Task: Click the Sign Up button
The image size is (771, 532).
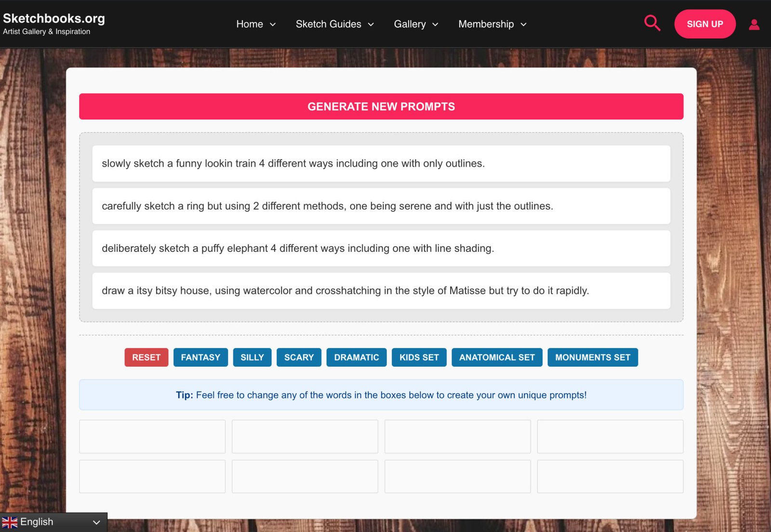Action: pyautogui.click(x=705, y=24)
